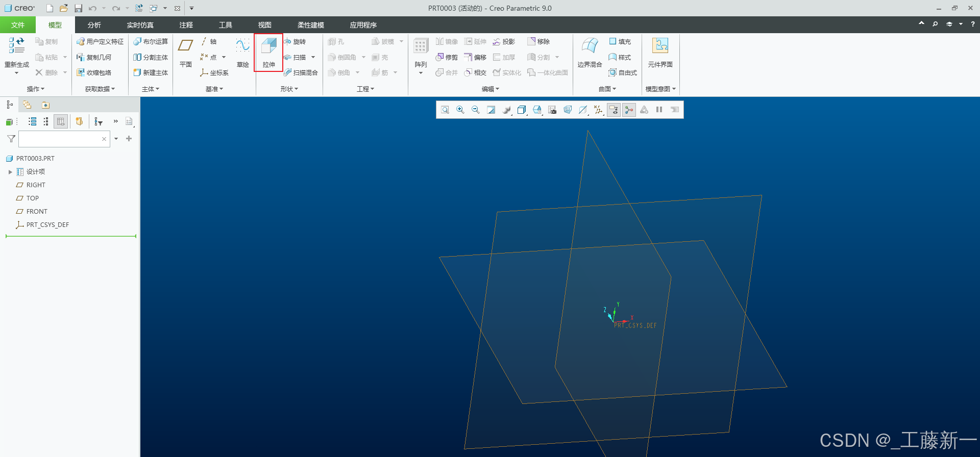Click the 旋转 Revolve tool
Viewport: 980px width, 457px height.
pyautogui.click(x=295, y=41)
